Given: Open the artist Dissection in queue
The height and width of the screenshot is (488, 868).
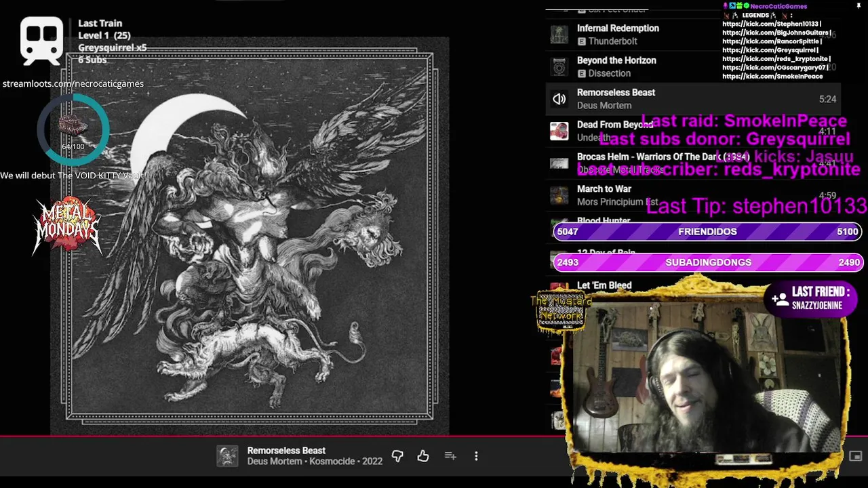Looking at the screenshot, I should 609,73.
